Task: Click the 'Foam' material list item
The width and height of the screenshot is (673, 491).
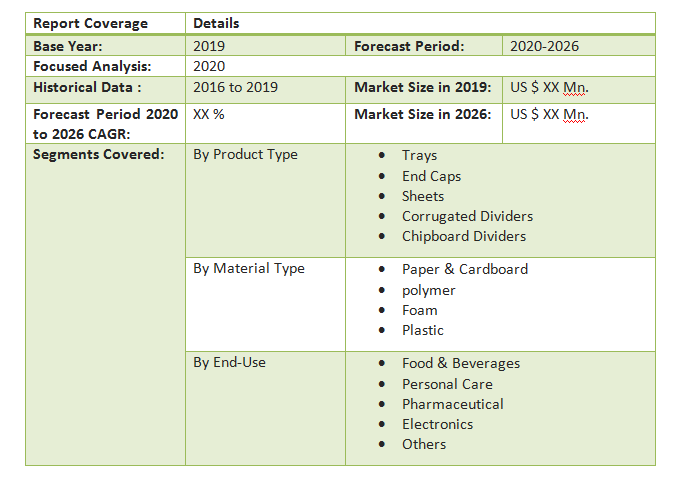Action: [x=419, y=310]
